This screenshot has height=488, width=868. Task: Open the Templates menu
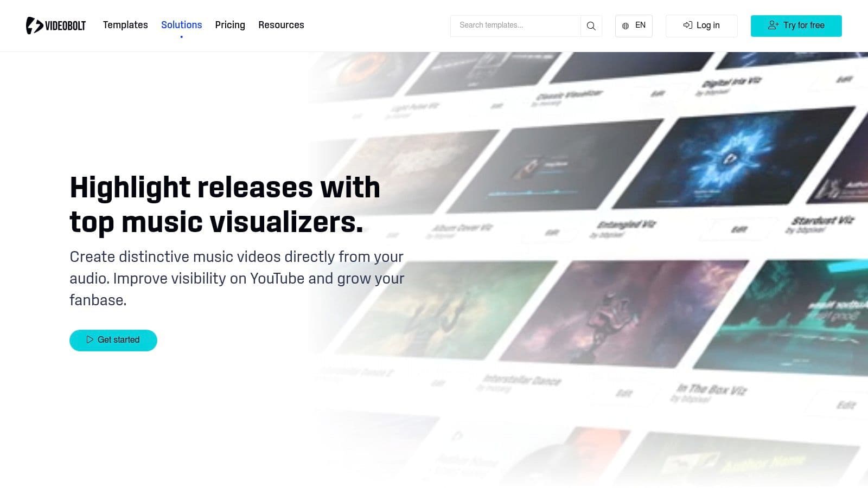point(125,25)
